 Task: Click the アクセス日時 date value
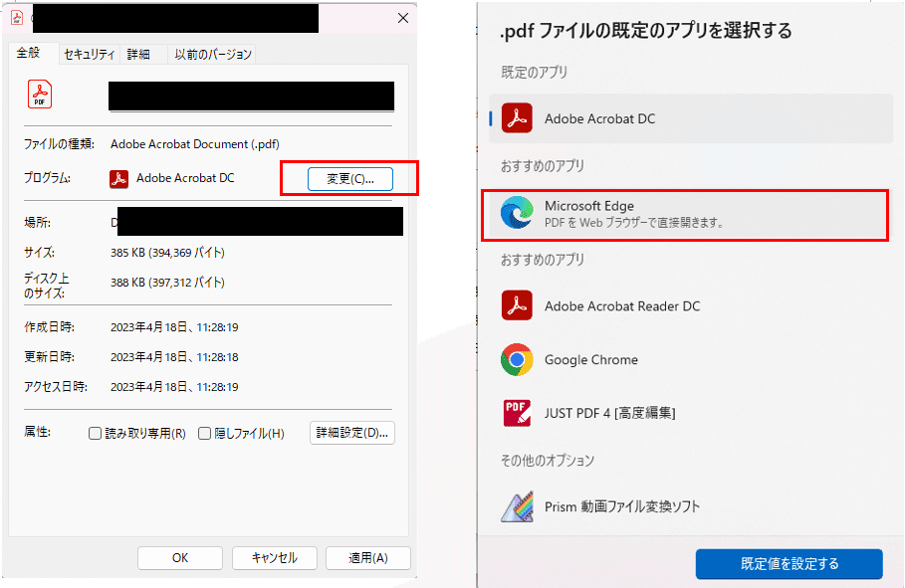point(174,387)
